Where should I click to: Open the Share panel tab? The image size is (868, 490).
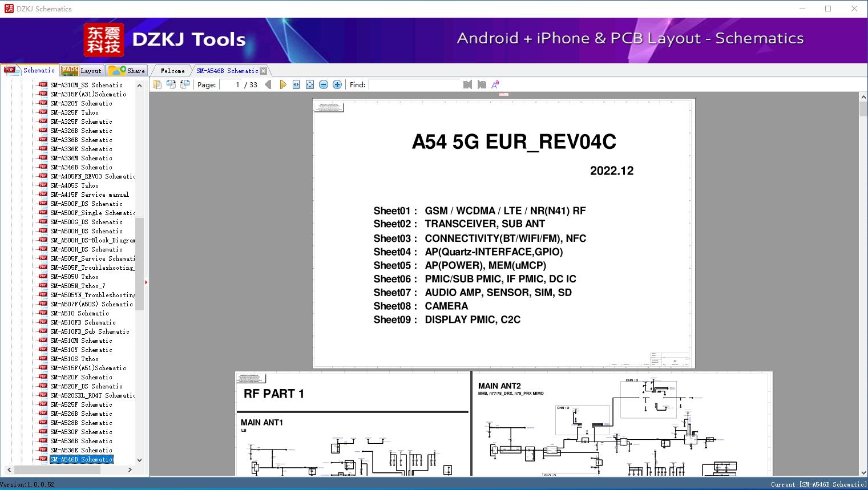click(x=127, y=71)
